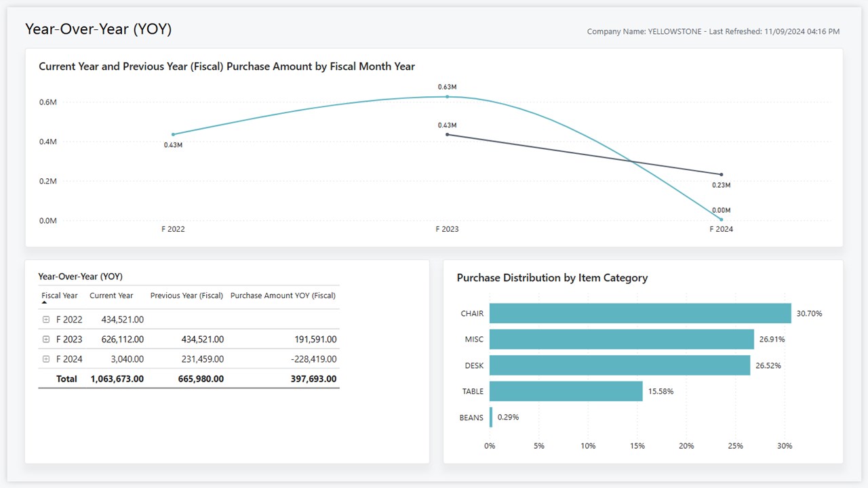The width and height of the screenshot is (868, 488).
Task: Click the Total row label
Action: pos(66,379)
